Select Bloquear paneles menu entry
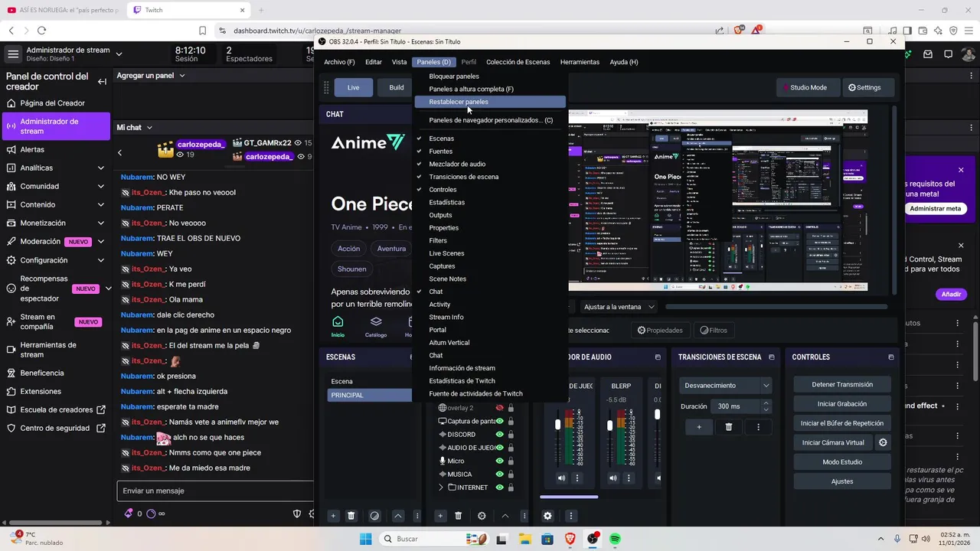The width and height of the screenshot is (980, 551). [490, 76]
